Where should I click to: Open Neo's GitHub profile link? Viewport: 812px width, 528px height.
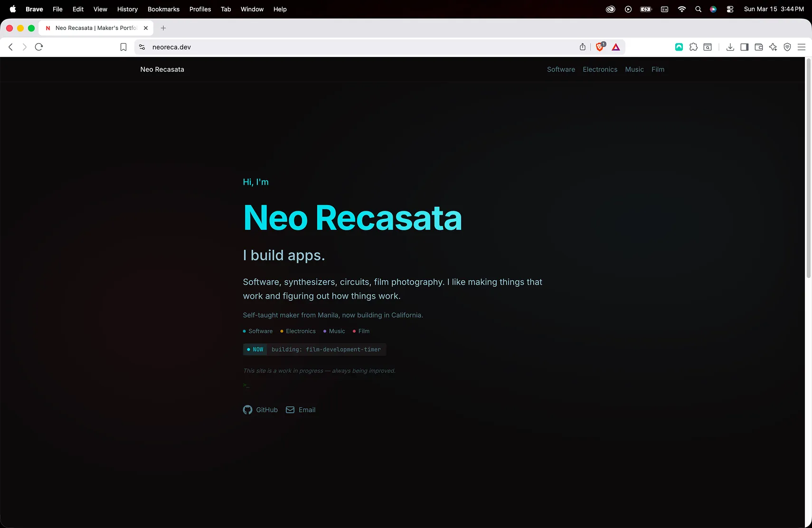[x=260, y=409]
